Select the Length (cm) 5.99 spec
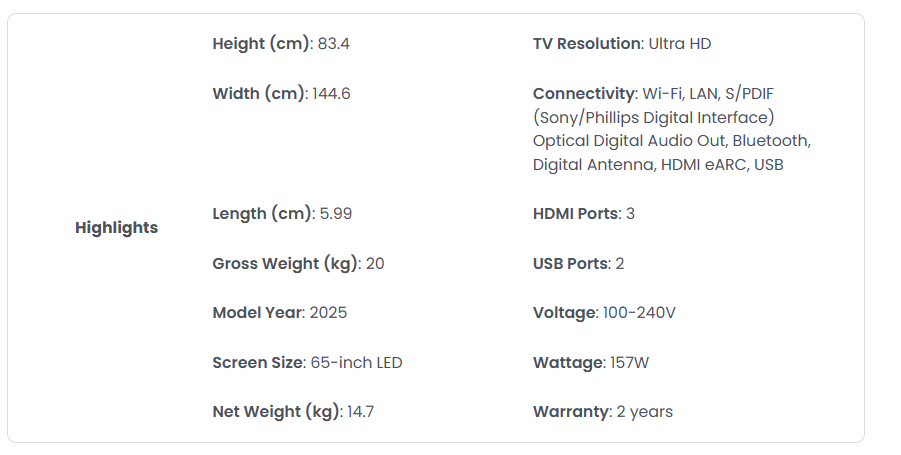Viewport: 901px width, 455px height. (x=282, y=214)
